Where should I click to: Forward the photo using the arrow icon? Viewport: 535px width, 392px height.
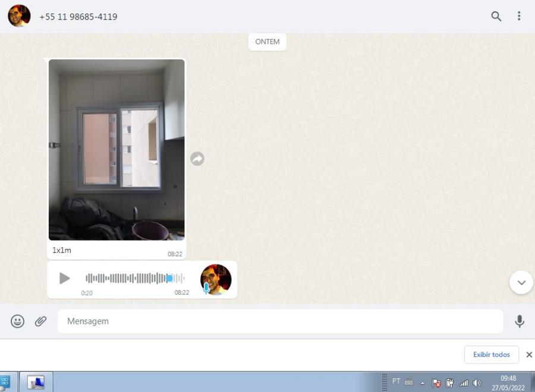pos(197,159)
